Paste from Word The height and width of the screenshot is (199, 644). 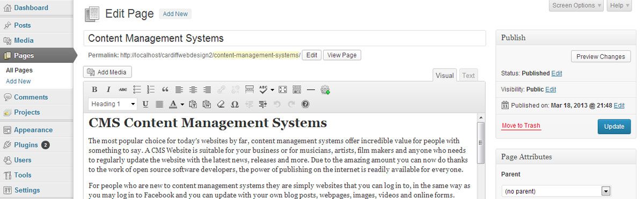207,104
